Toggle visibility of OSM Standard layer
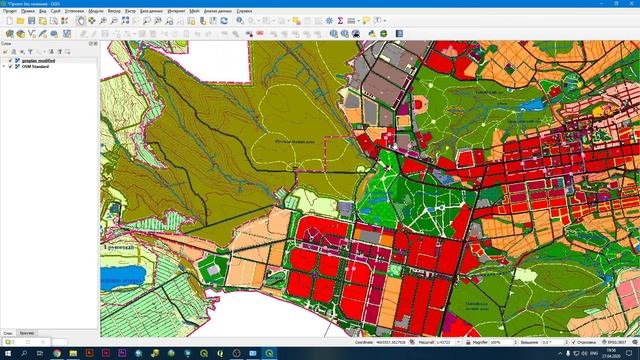Viewport: 640px width, 360px height. [x=11, y=66]
